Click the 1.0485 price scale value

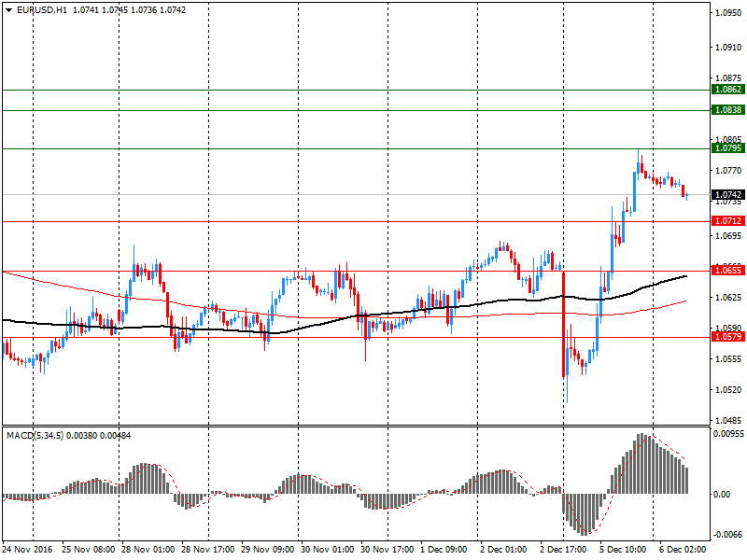pos(728,421)
